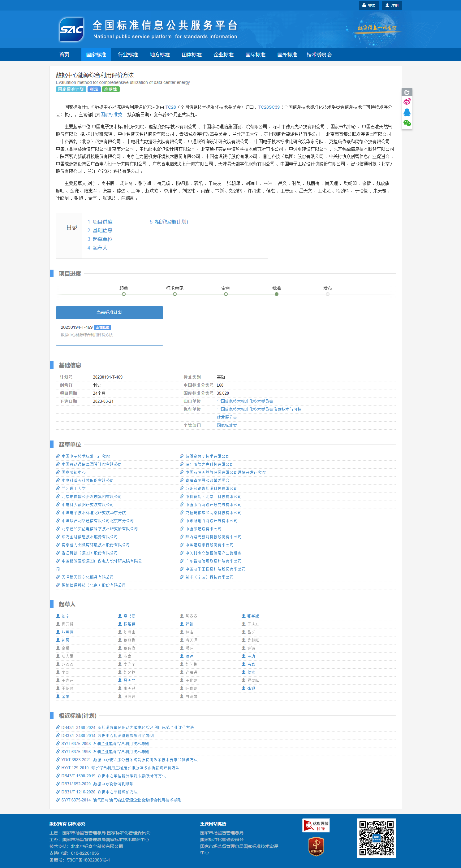Jump to 相近标准(计划) contents entry
The height and width of the screenshot is (868, 461).
pyautogui.click(x=171, y=222)
